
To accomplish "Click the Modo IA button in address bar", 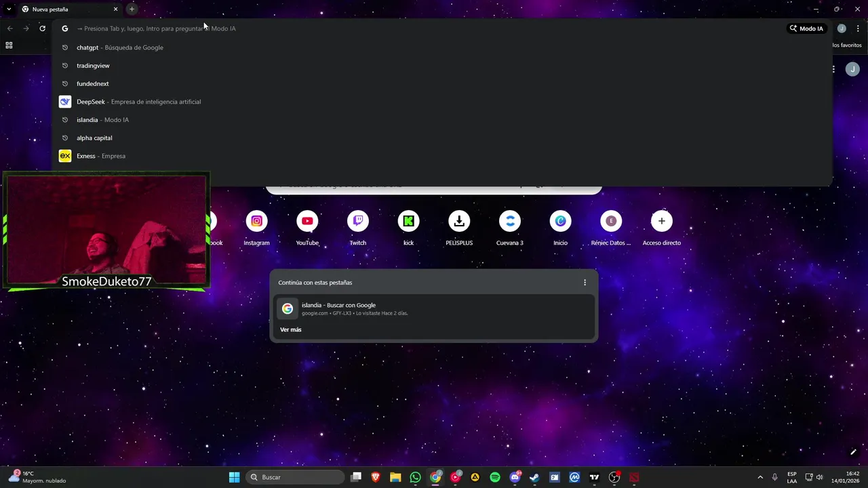I will (806, 28).
